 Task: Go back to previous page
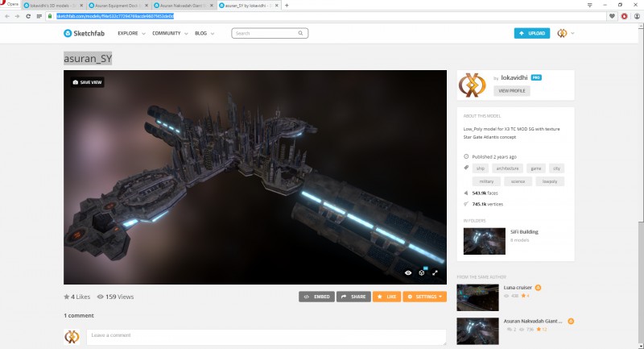(x=7, y=16)
